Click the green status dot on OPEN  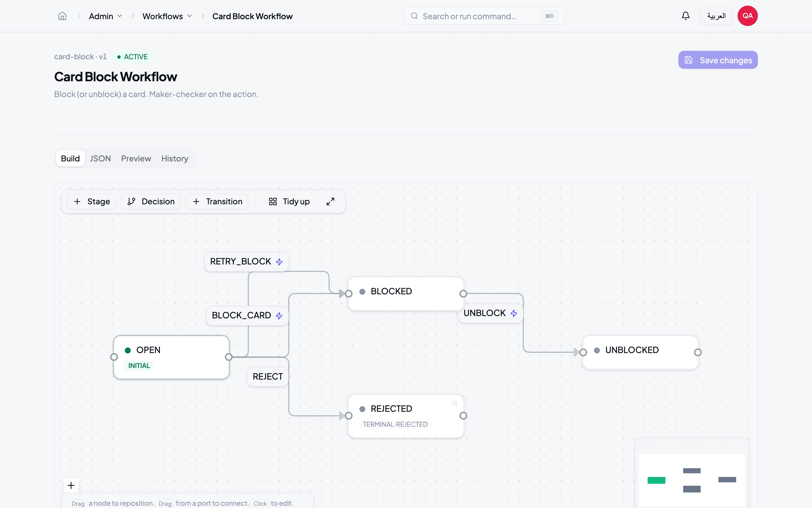click(128, 351)
